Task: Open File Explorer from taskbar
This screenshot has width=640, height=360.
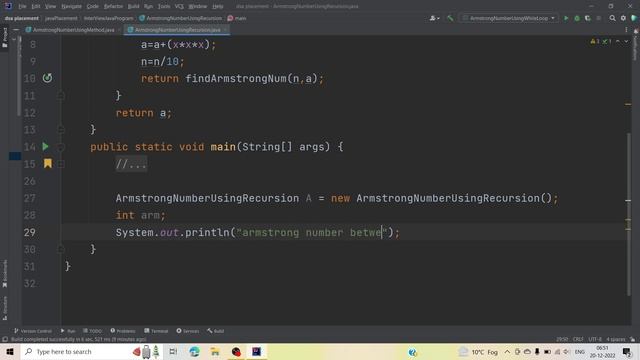Action: coord(215,351)
